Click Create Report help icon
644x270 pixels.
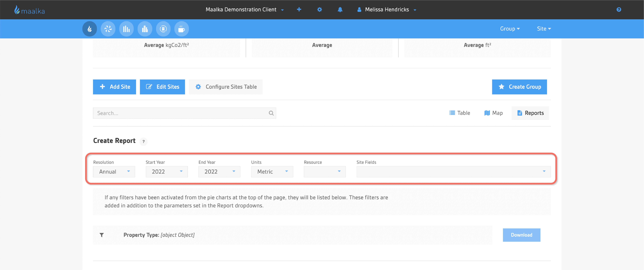[x=143, y=141]
